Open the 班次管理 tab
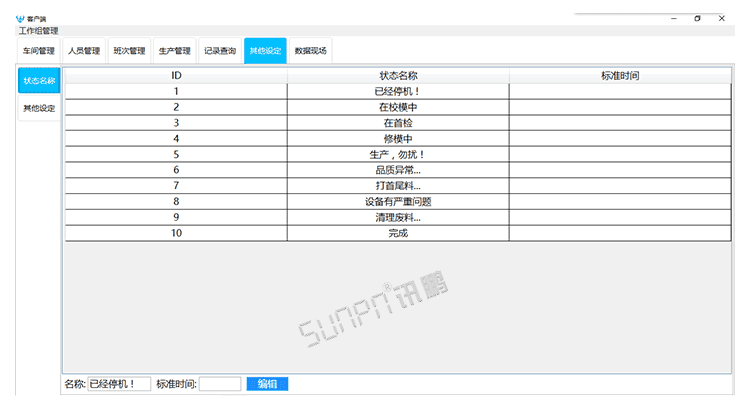 point(129,51)
